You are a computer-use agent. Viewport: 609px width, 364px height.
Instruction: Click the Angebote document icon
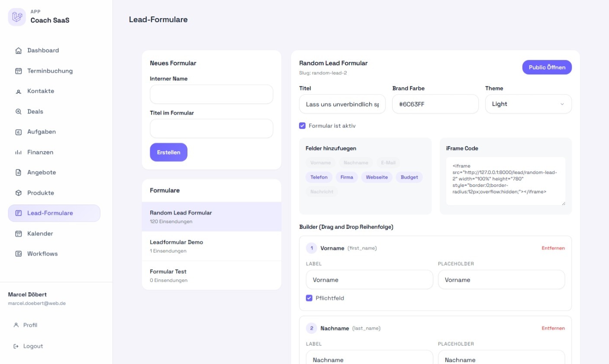(x=19, y=172)
